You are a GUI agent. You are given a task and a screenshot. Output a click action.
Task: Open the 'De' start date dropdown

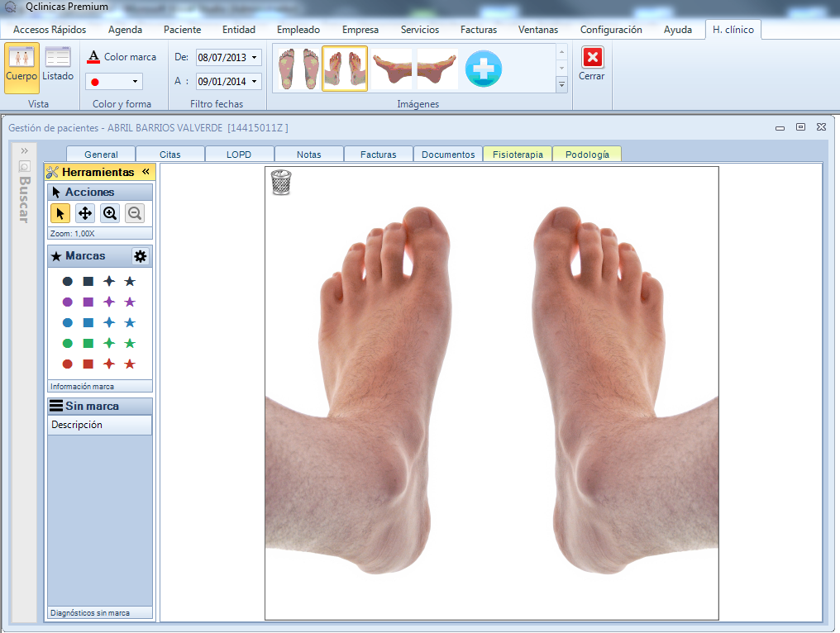[255, 58]
